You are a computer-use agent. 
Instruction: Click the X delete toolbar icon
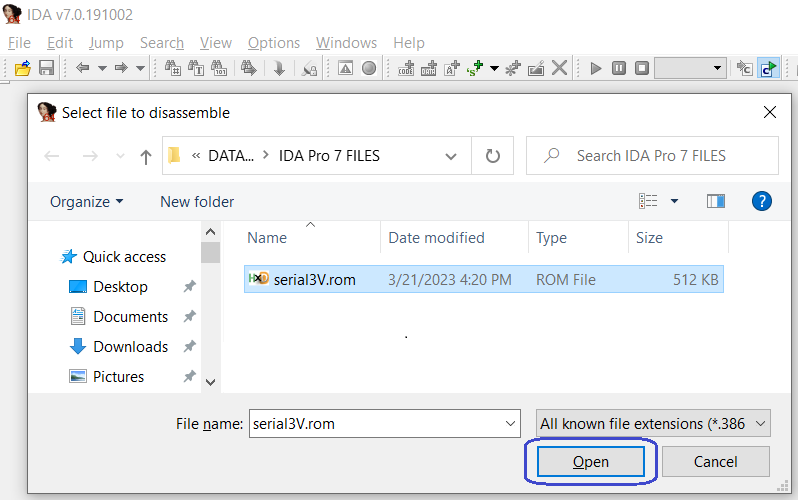pos(559,68)
